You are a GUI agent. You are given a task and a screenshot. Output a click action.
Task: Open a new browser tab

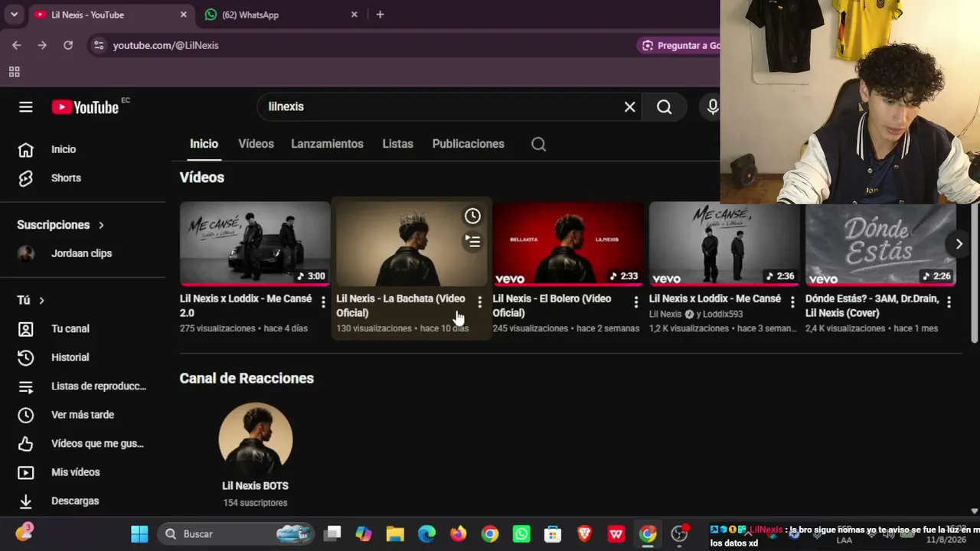[381, 15]
